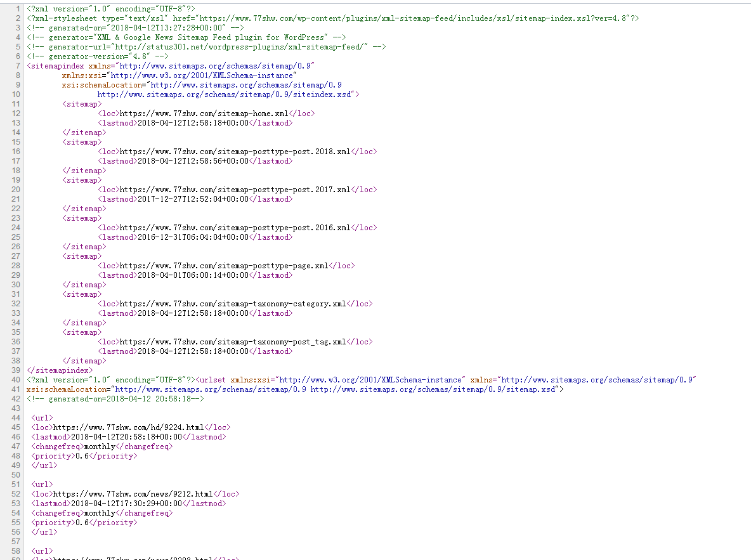The width and height of the screenshot is (751, 560).
Task: Click the sitemap-home.xml URL
Action: click(x=204, y=114)
